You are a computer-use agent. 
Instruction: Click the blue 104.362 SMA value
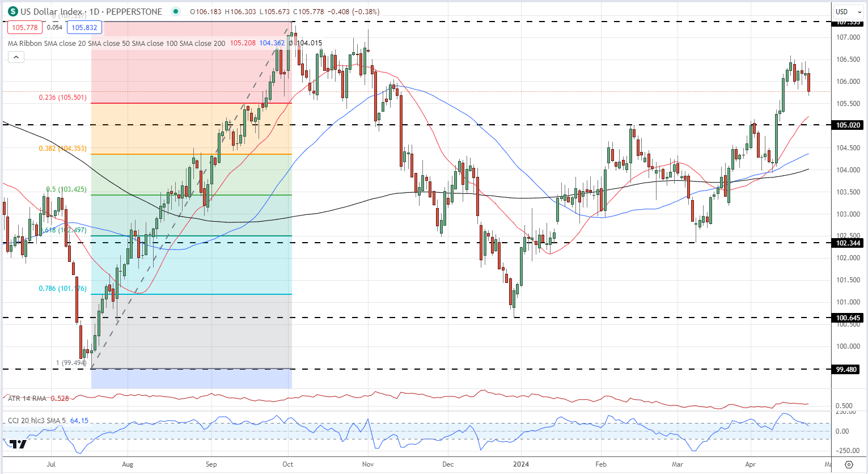272,43
